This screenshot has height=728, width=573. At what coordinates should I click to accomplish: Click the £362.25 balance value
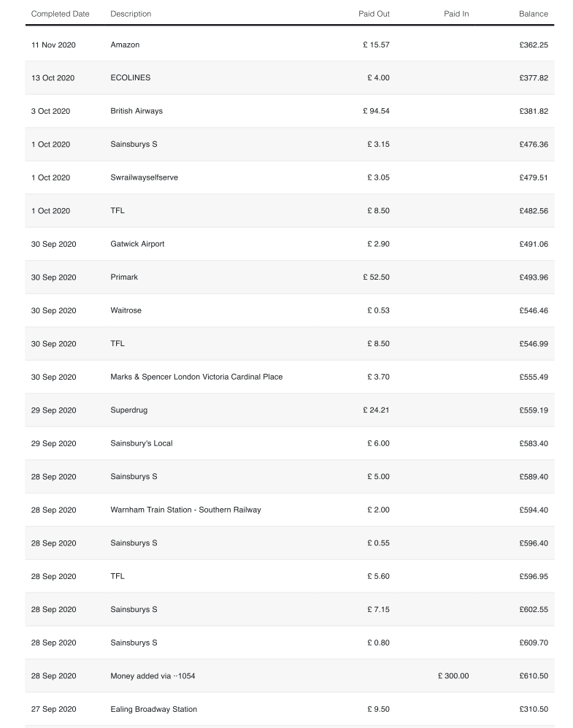click(x=533, y=45)
